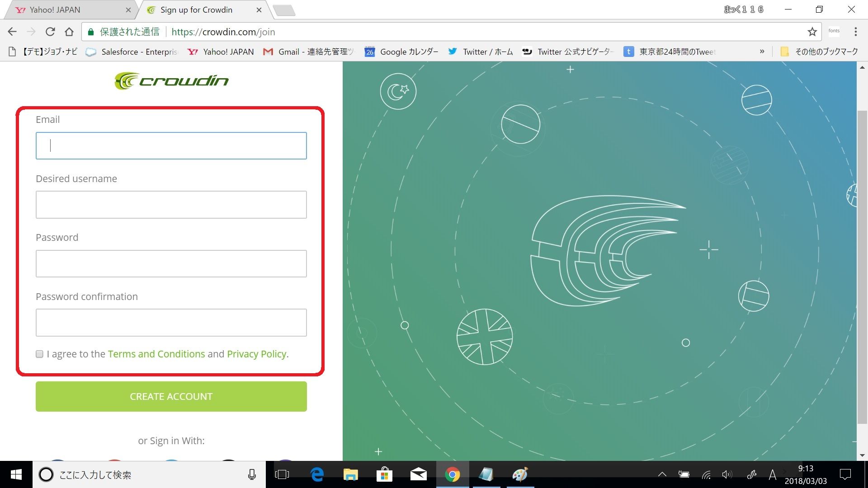Click the scrollbar down arrow
Screen dimensions: 868x488
(862, 455)
